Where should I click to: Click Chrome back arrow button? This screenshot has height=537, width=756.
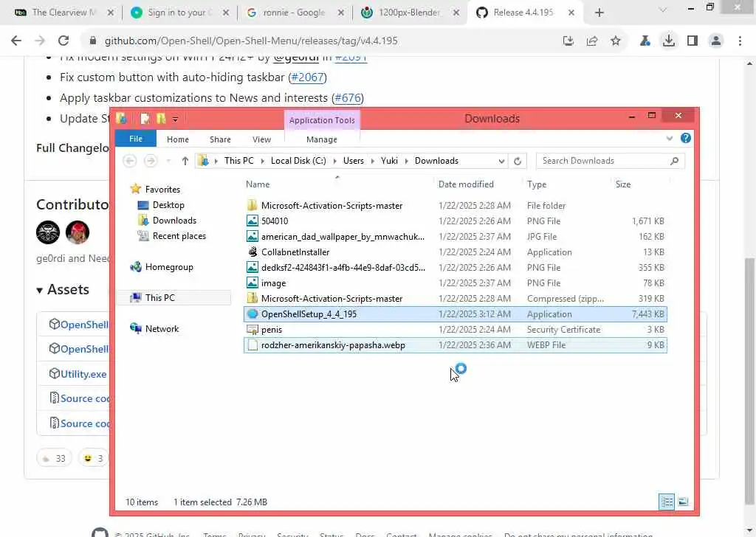16,41
